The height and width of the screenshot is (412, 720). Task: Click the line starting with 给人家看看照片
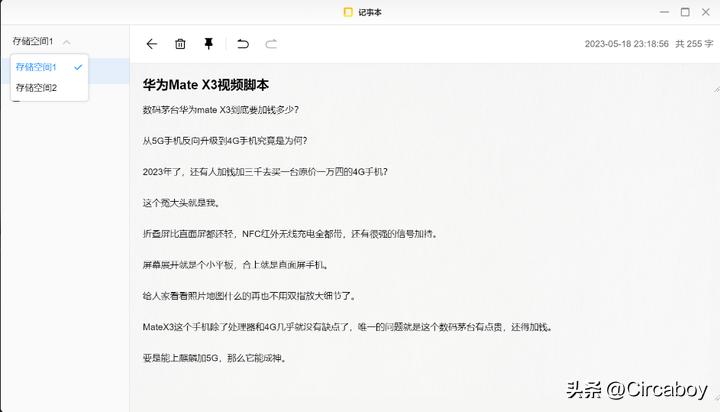coord(250,296)
